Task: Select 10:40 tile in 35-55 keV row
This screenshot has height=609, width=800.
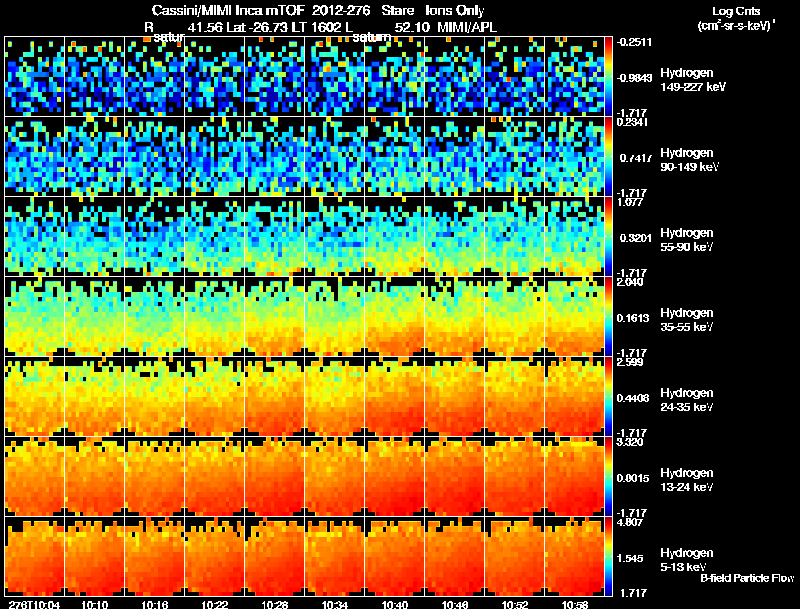Action: point(395,316)
